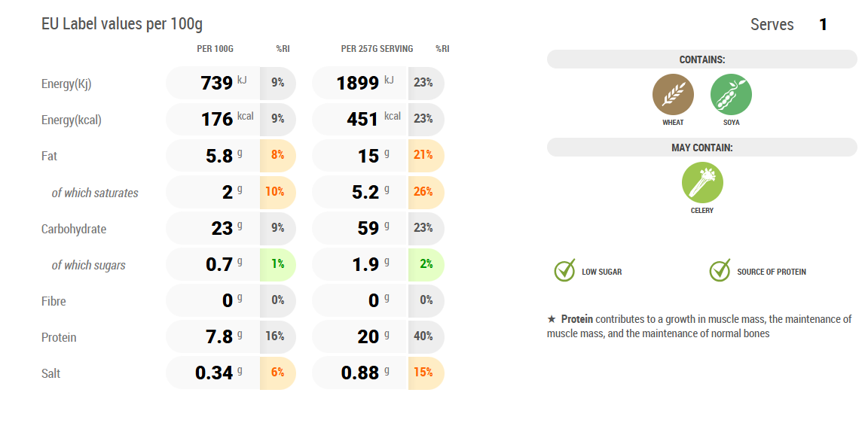Click the 739 kJ per 100g value
This screenshot has width=868, height=423.
click(x=217, y=83)
